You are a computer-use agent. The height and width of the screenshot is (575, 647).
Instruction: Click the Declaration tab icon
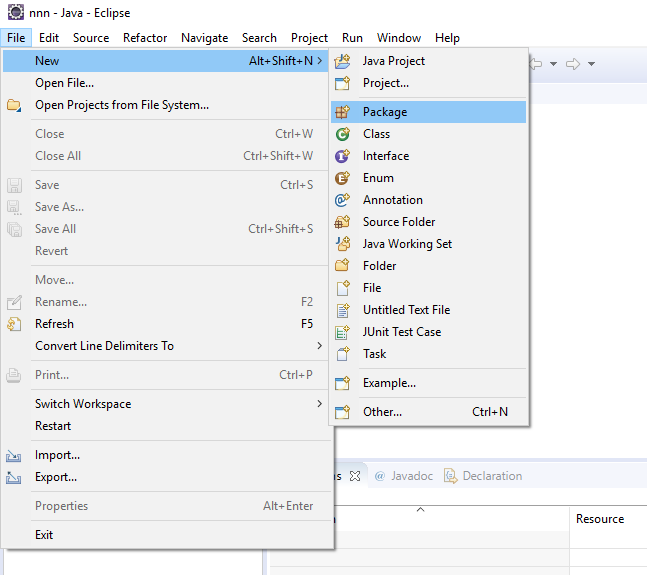click(450, 476)
